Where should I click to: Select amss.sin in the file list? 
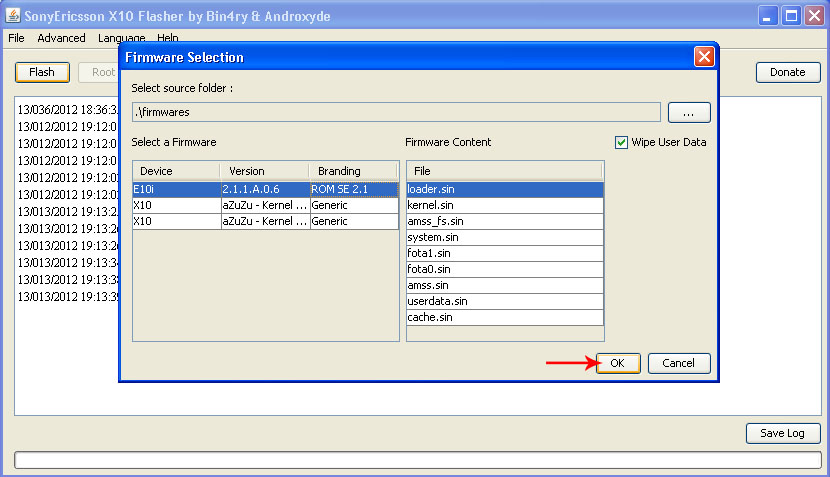point(505,285)
